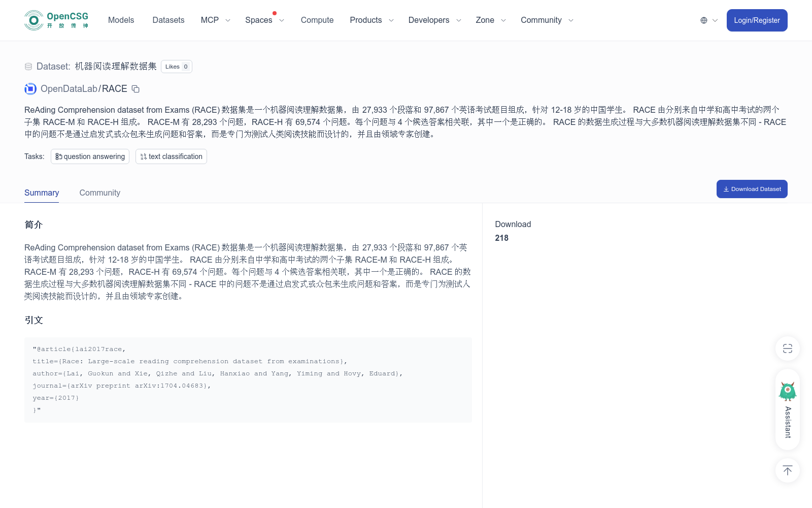Click the citation line "year={2017}"
This screenshot has height=508, width=812.
56,398
